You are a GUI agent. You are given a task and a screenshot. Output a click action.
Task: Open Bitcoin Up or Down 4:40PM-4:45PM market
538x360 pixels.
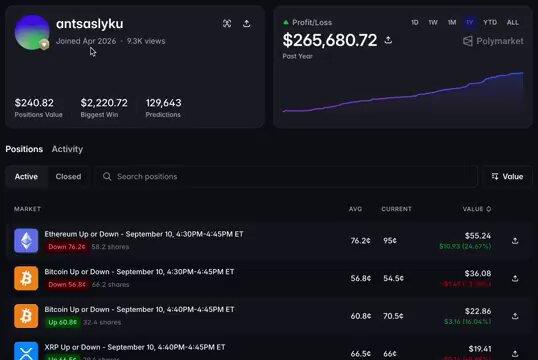point(139,310)
